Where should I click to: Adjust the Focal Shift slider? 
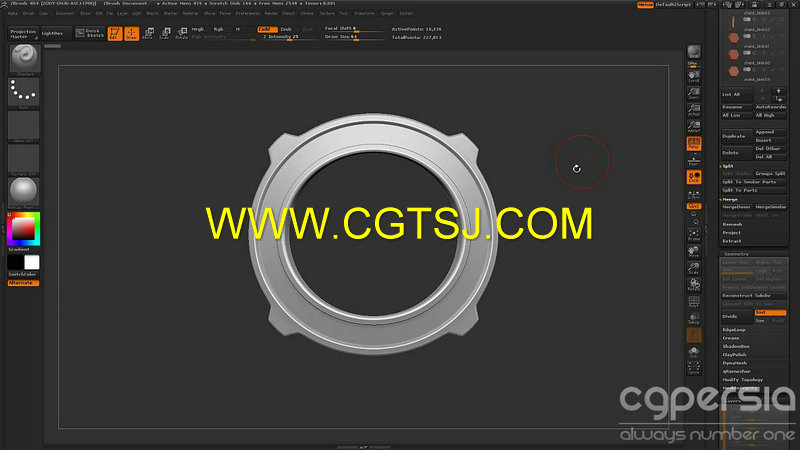(x=355, y=29)
